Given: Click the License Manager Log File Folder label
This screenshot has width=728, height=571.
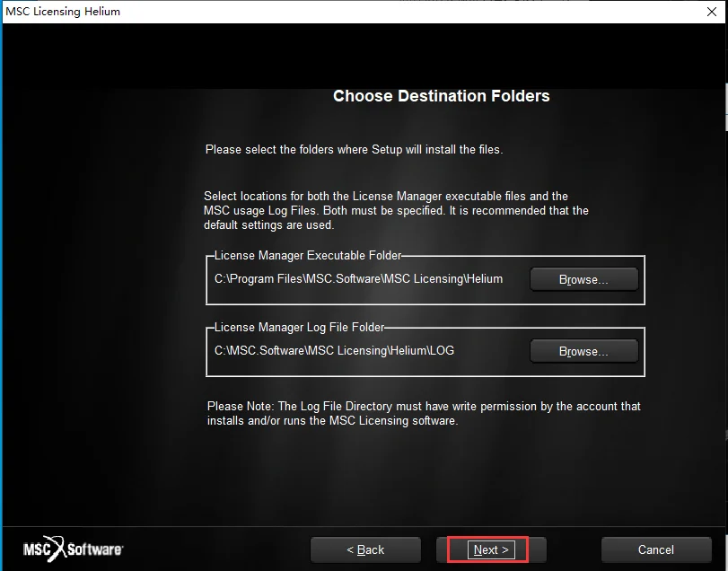Looking at the screenshot, I should pyautogui.click(x=300, y=328).
